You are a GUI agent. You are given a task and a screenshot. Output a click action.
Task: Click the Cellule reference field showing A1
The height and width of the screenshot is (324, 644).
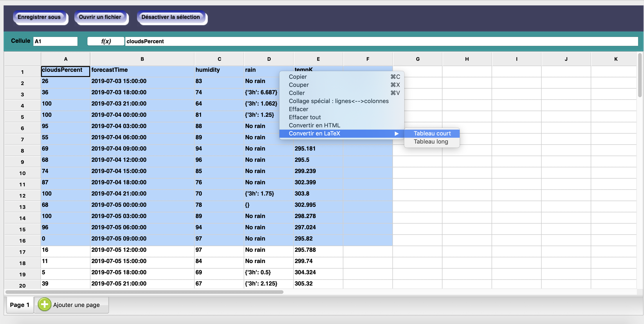[55, 41]
